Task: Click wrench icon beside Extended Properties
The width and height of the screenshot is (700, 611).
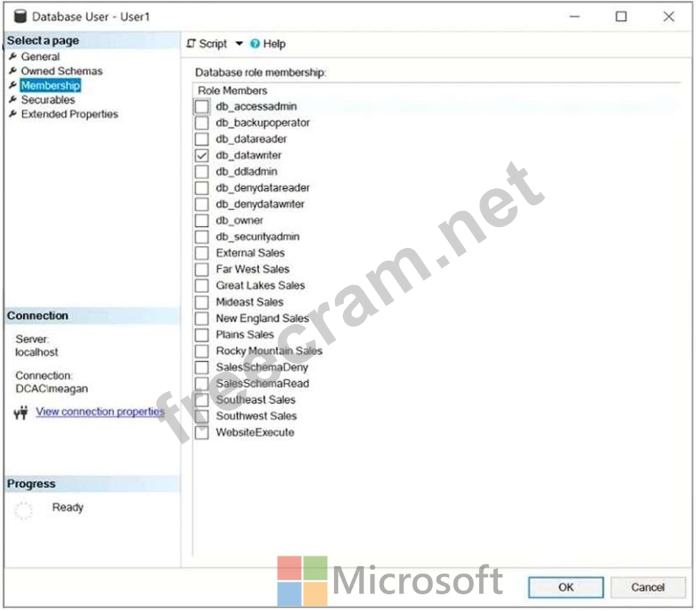Action: [x=12, y=114]
